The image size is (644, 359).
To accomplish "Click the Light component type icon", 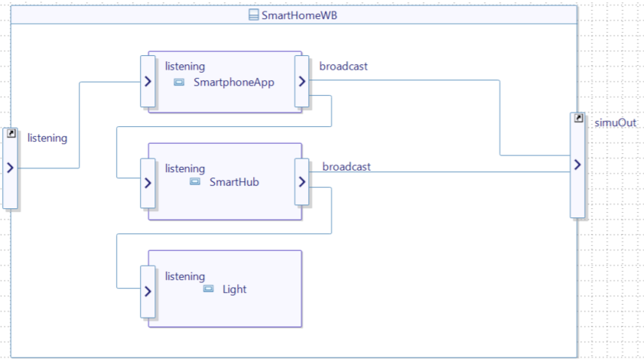I will pyautogui.click(x=208, y=289).
